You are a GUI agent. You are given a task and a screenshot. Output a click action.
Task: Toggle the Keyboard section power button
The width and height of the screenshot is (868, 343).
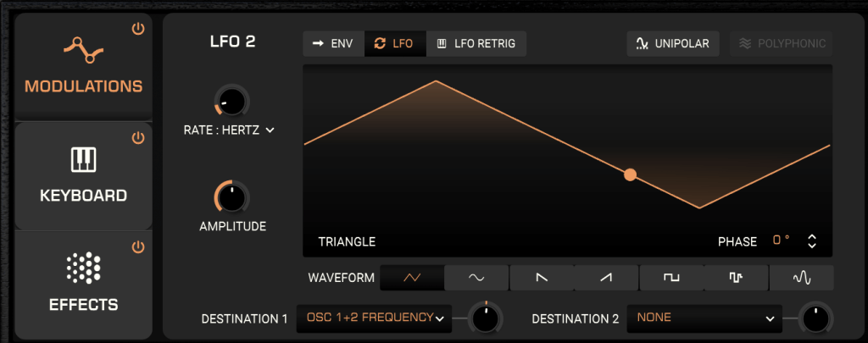[x=138, y=138]
